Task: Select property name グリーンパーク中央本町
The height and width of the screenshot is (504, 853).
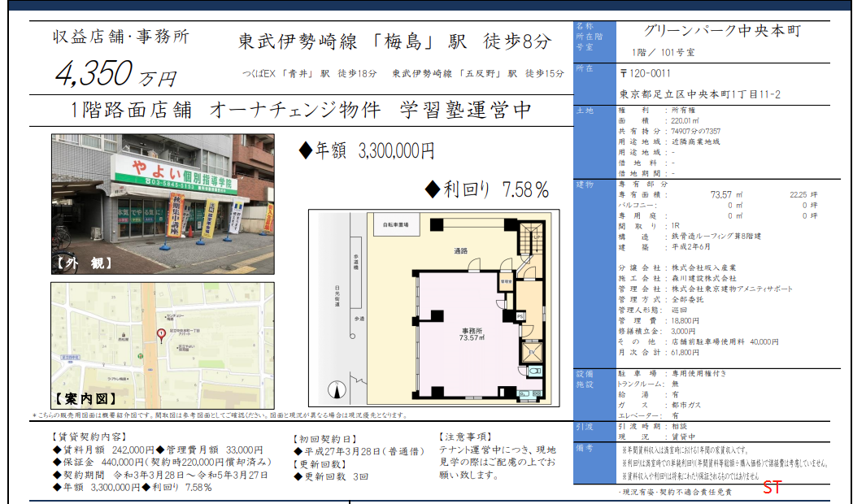Action: point(722,32)
